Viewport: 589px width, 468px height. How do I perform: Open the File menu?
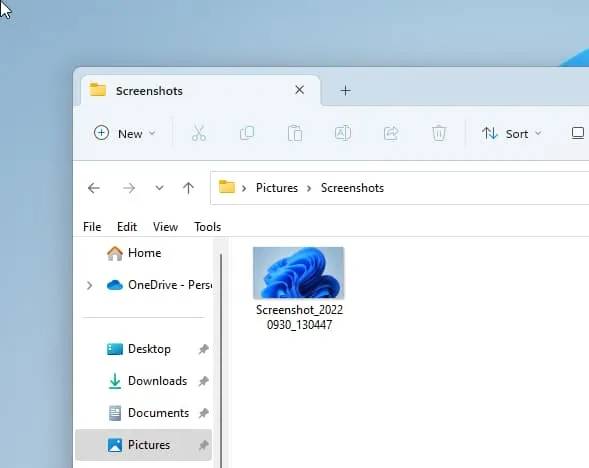(92, 227)
